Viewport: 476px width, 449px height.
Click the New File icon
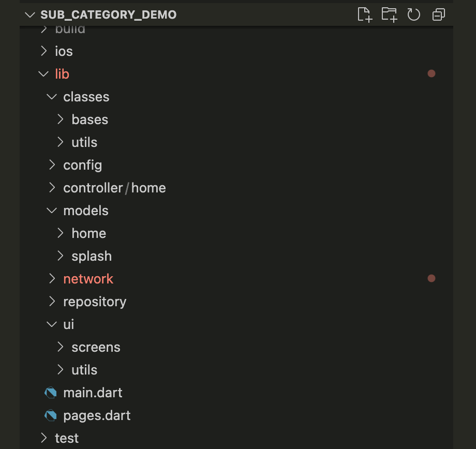365,14
